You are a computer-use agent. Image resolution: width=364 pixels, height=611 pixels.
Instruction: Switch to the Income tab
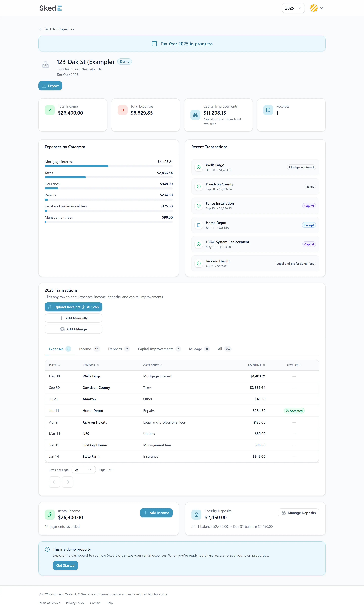[85, 349]
